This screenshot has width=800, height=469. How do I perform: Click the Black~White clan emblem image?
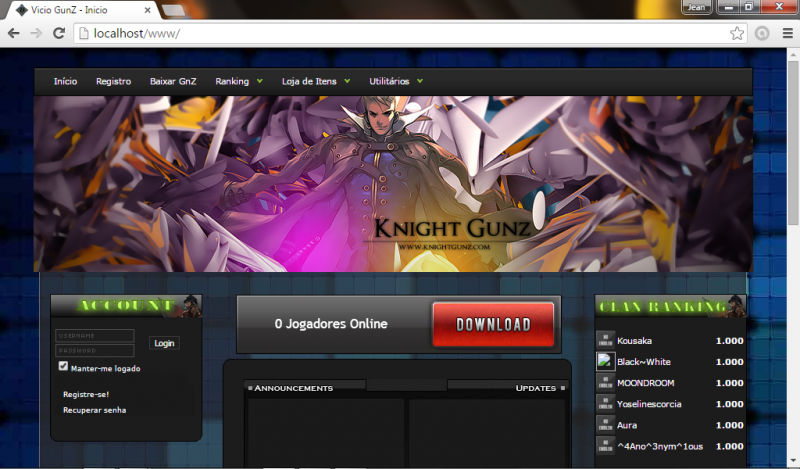[x=606, y=361]
